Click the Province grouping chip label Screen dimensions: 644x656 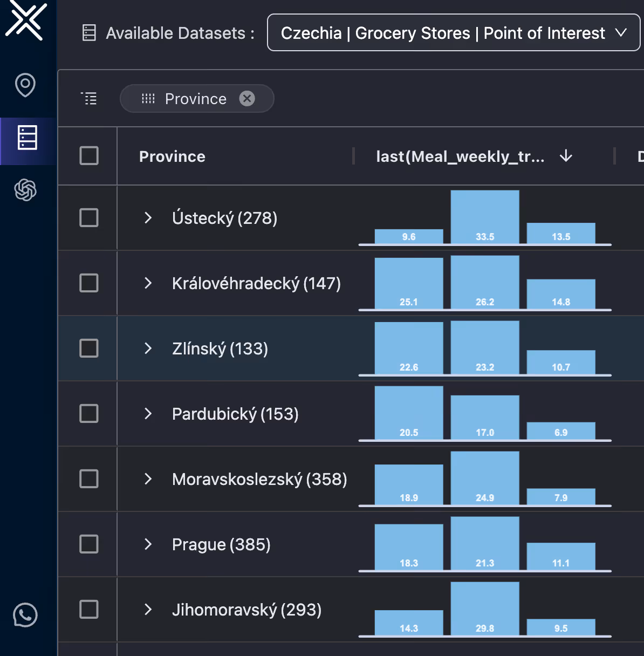click(x=195, y=99)
